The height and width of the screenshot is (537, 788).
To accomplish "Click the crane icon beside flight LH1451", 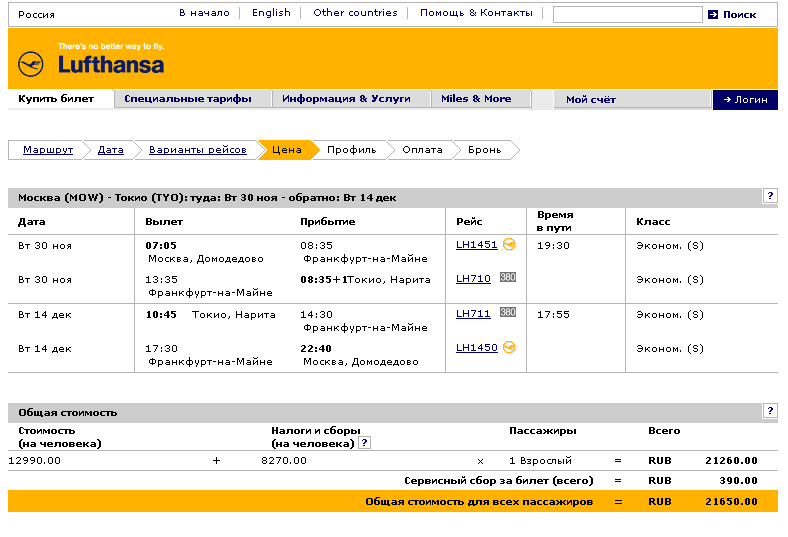I will point(509,244).
